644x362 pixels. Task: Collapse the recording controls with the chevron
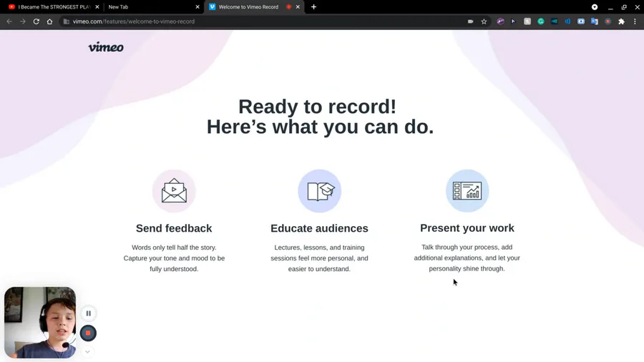(x=87, y=352)
